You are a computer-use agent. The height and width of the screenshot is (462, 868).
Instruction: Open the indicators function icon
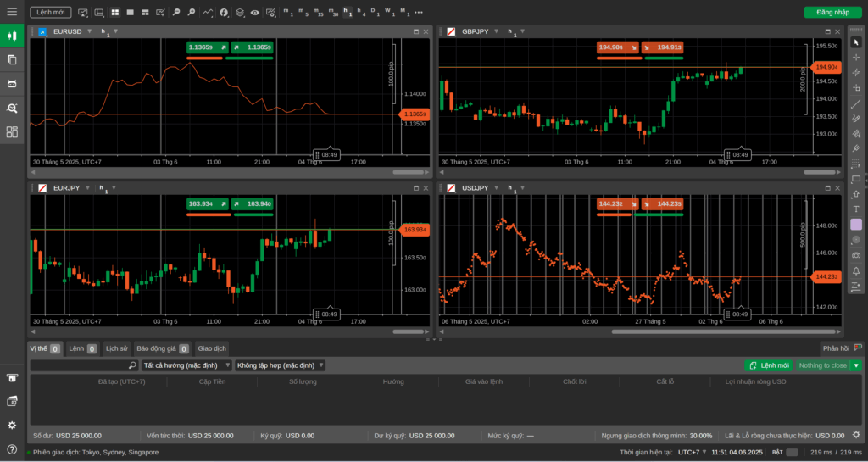[x=224, y=12]
